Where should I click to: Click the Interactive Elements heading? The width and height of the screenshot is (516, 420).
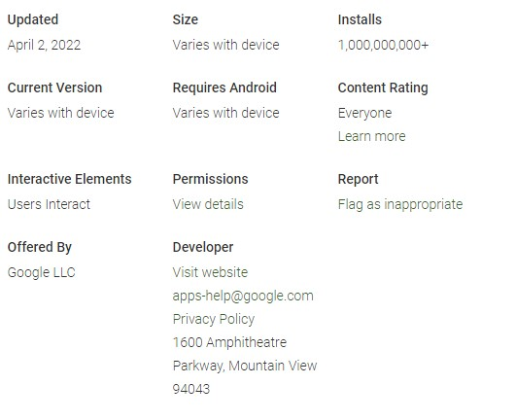(69, 179)
